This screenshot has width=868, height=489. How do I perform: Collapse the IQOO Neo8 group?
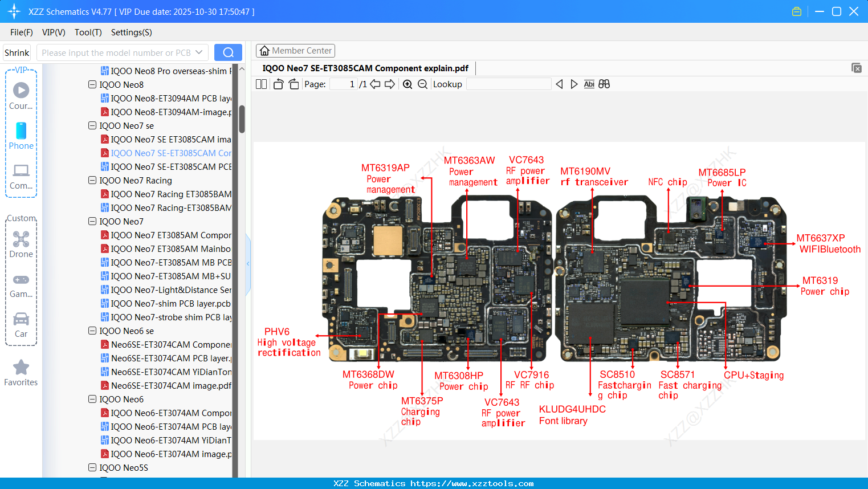[92, 84]
